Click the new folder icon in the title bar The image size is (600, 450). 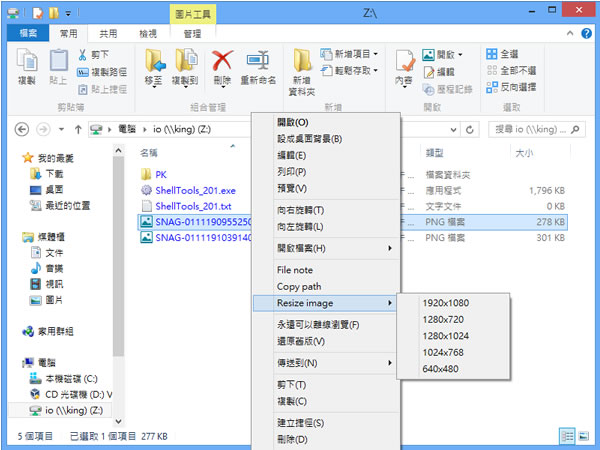54,13
